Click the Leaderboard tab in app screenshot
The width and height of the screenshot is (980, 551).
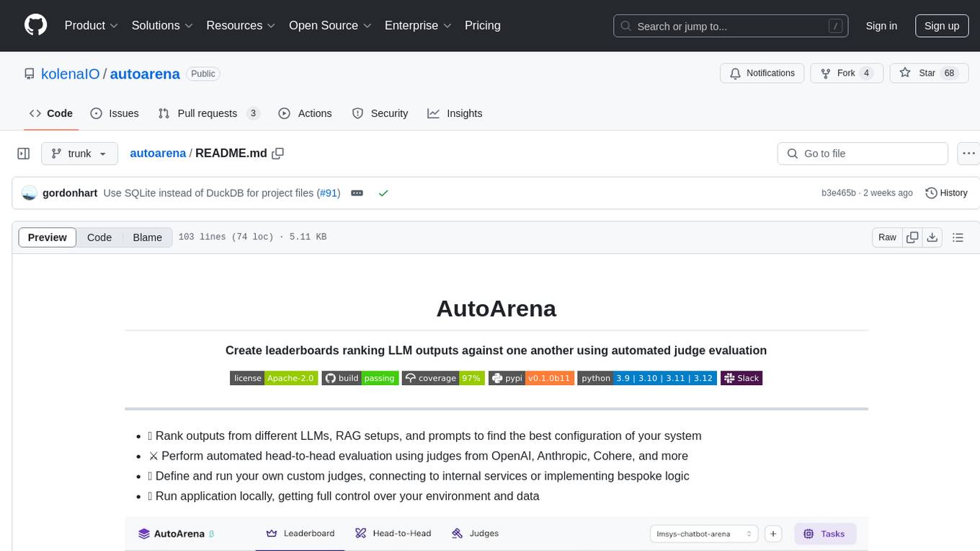pos(300,534)
